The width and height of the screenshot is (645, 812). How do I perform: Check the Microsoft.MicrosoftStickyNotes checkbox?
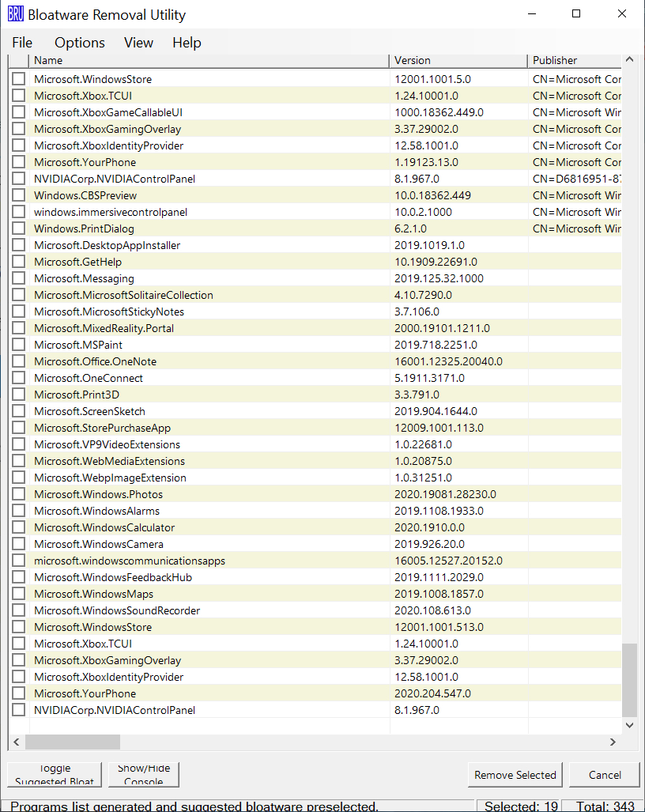[x=19, y=312]
